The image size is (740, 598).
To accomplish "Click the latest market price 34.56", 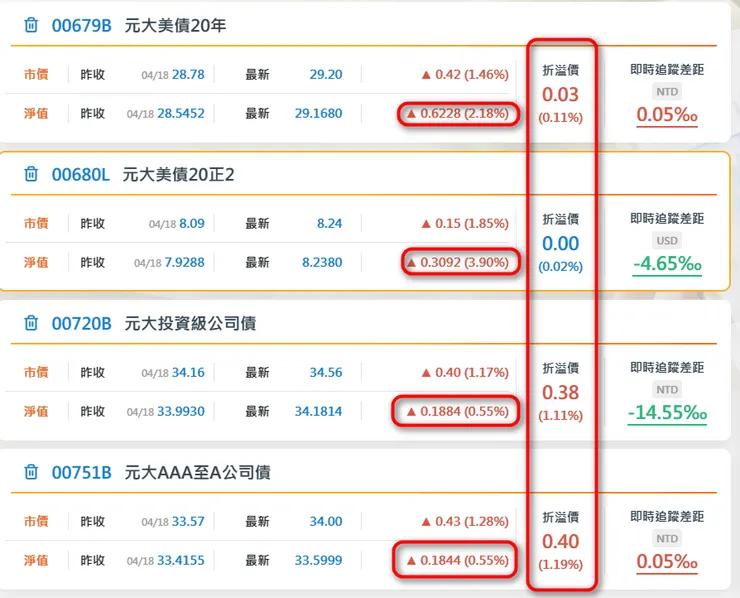I will 325,373.
